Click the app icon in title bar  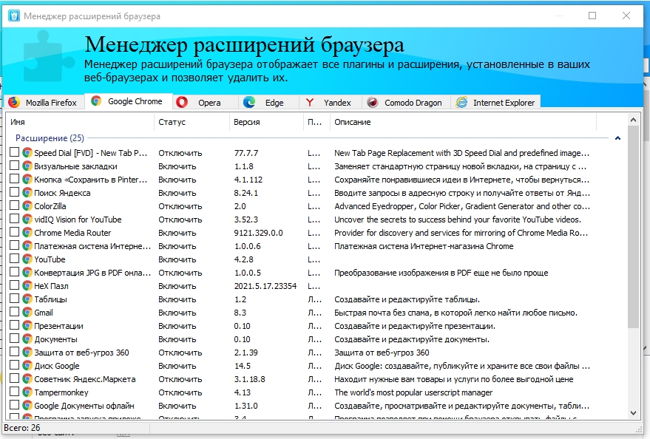point(14,16)
